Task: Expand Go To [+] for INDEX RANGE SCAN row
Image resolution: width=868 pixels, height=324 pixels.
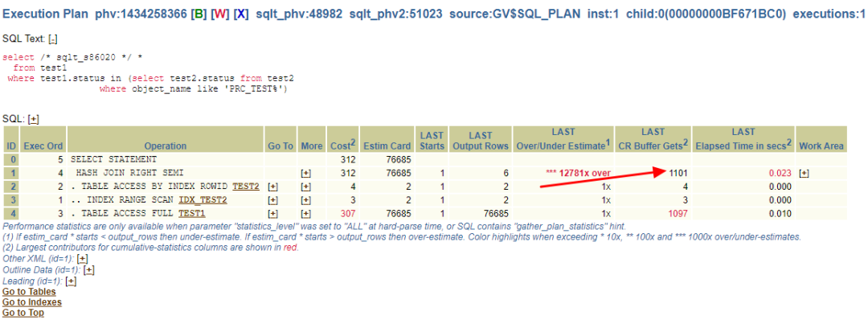Action: pos(272,200)
